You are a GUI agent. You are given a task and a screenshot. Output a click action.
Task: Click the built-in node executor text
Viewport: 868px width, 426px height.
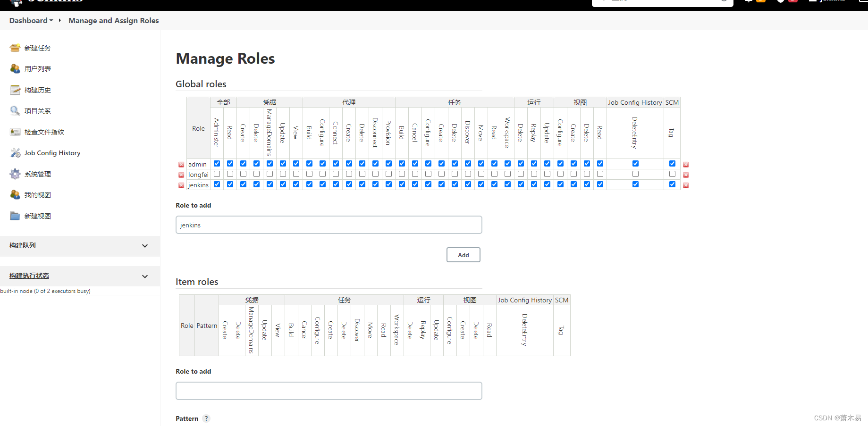(45, 291)
